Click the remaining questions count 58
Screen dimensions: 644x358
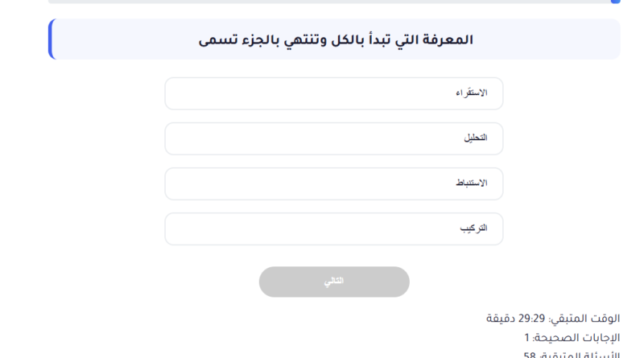530,355
